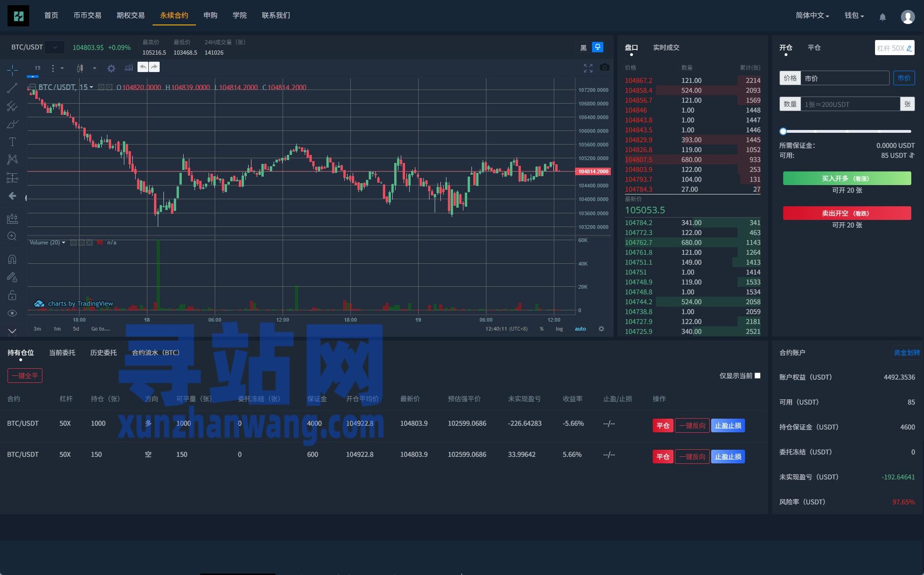This screenshot has height=575, width=924.
Task: Open the 钱包 wallet dropdown
Action: (x=854, y=16)
